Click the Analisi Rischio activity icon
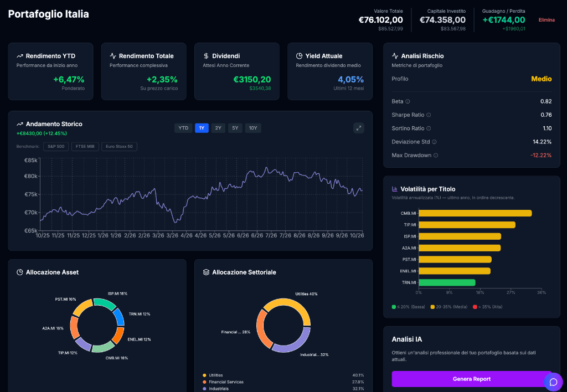The width and height of the screenshot is (567, 392). (395, 56)
